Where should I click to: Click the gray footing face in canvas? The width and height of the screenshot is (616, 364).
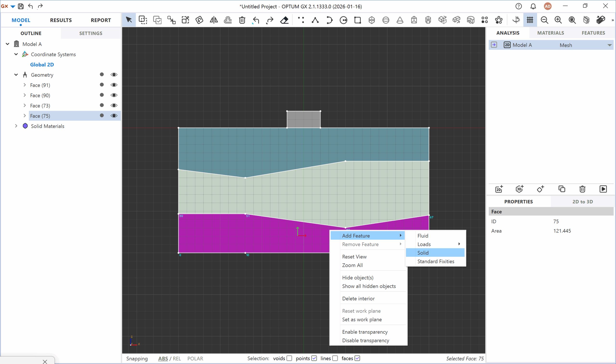(x=304, y=119)
